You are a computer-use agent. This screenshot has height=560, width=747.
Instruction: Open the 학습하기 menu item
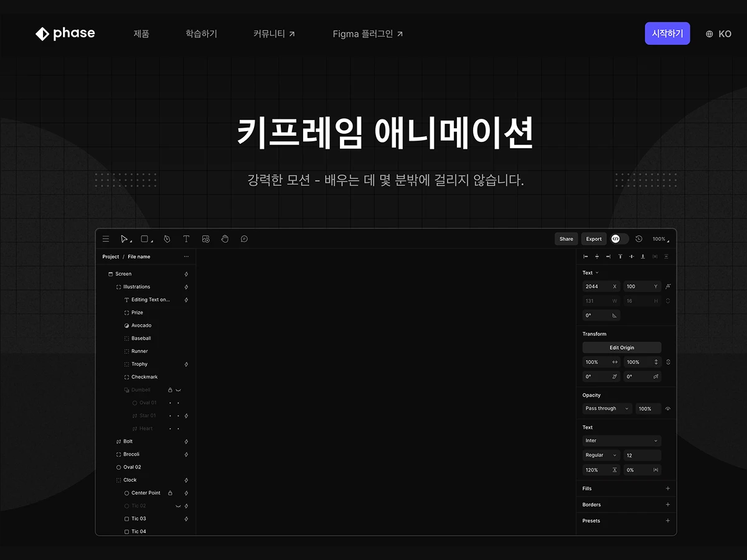(x=201, y=34)
